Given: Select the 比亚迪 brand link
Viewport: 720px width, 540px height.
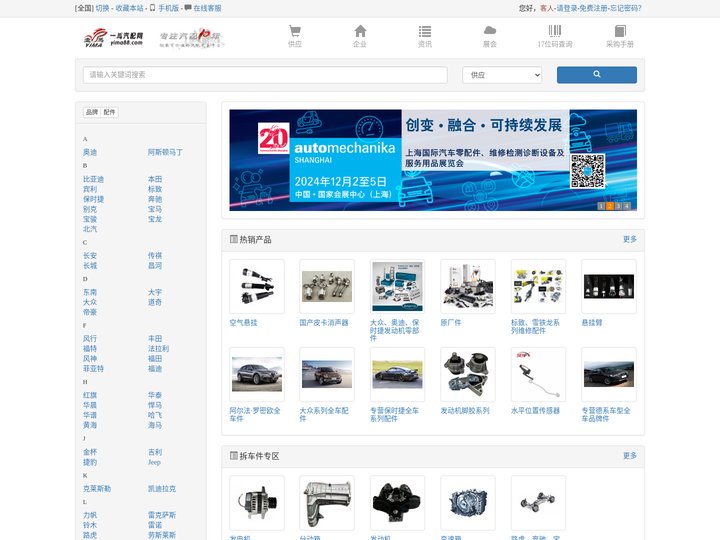Looking at the screenshot, I should tap(94, 179).
